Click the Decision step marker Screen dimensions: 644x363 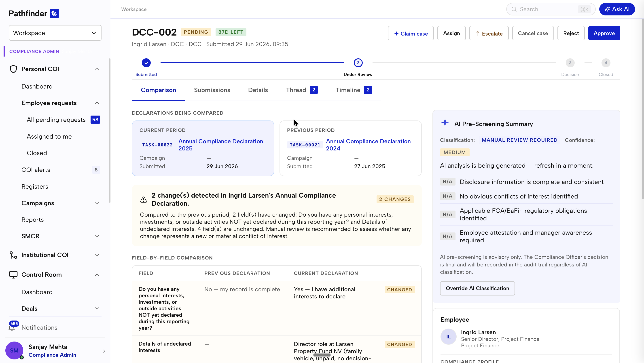click(x=570, y=63)
